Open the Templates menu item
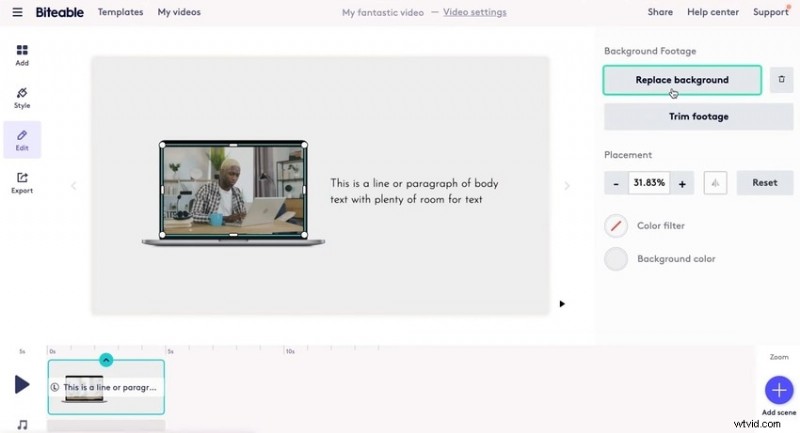The image size is (800, 433). [120, 12]
